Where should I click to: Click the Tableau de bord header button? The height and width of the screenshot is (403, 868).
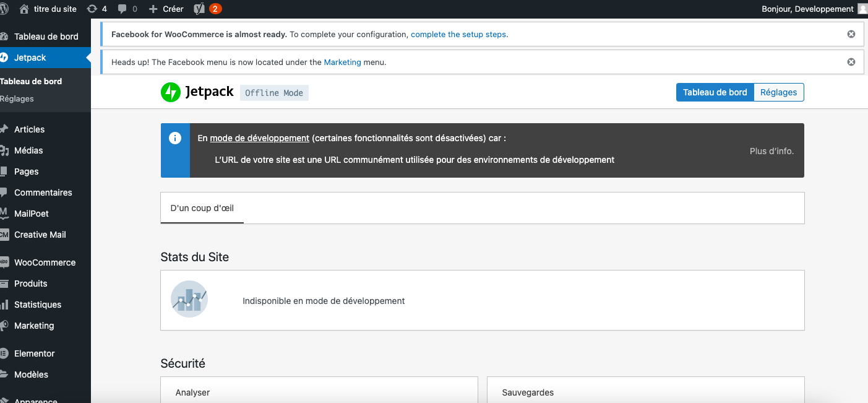[715, 92]
